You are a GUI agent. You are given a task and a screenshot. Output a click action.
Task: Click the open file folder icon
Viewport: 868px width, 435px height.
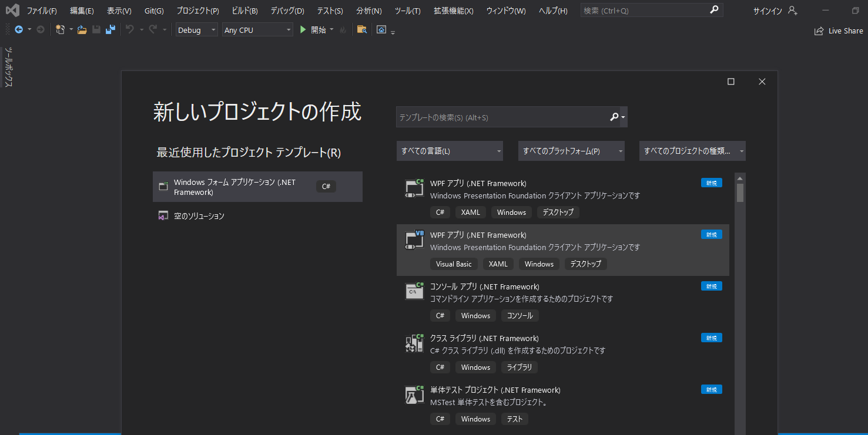[82, 30]
